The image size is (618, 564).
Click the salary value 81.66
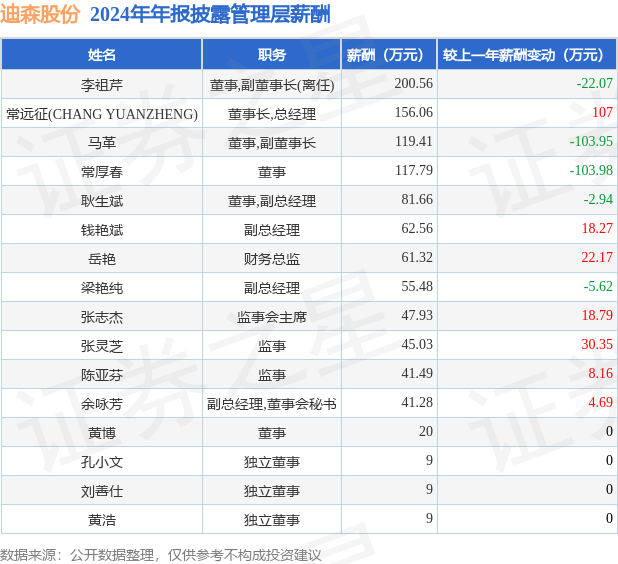pyautogui.click(x=417, y=199)
